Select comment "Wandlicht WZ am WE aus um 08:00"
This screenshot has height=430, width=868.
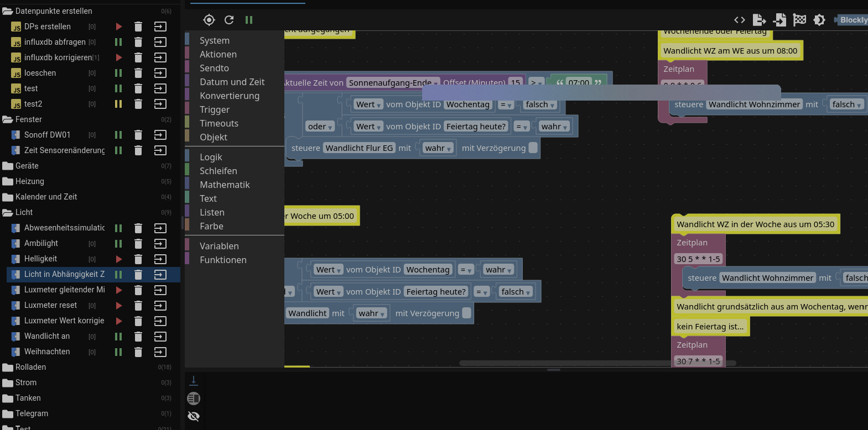[730, 51]
